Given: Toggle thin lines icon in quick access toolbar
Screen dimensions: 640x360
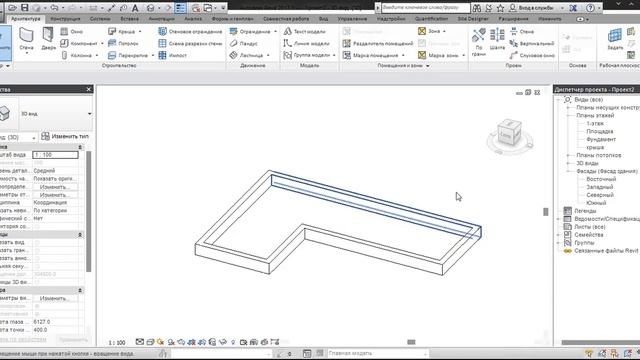Looking at the screenshot, I should (180, 8).
